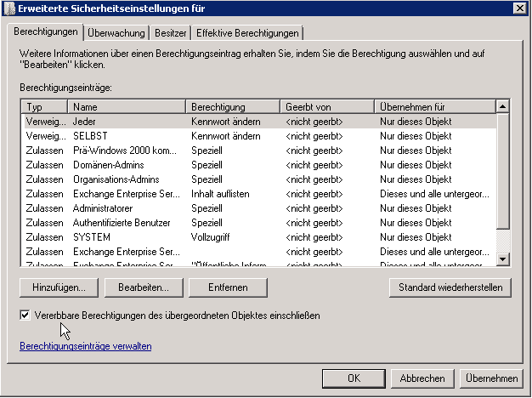532x398 pixels.
Task: Click the Entfernen button
Action: point(228,287)
